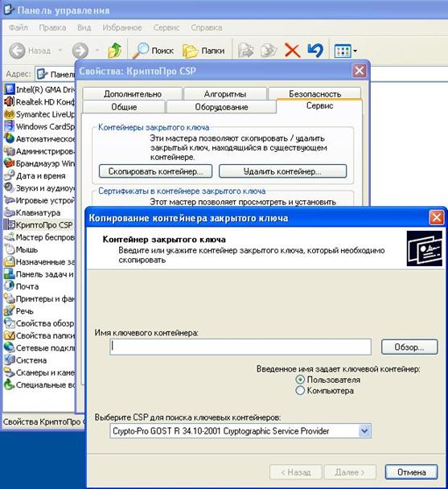Click the Symantec LiveUpdate icon

pyautogui.click(x=10, y=114)
